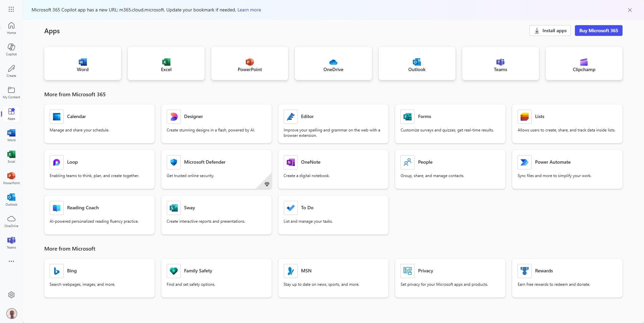Launch the Teams tile in Apps row
Screen dimensions: 644x323
[500, 63]
